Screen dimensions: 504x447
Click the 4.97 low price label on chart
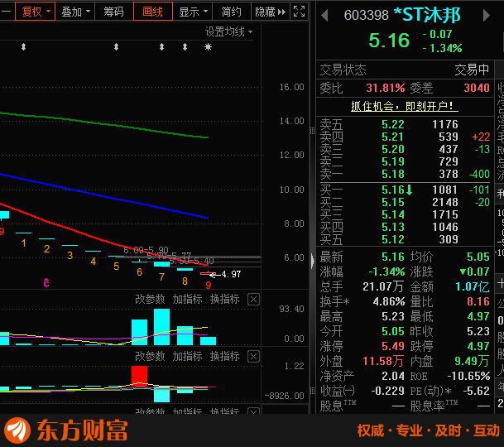231,274
